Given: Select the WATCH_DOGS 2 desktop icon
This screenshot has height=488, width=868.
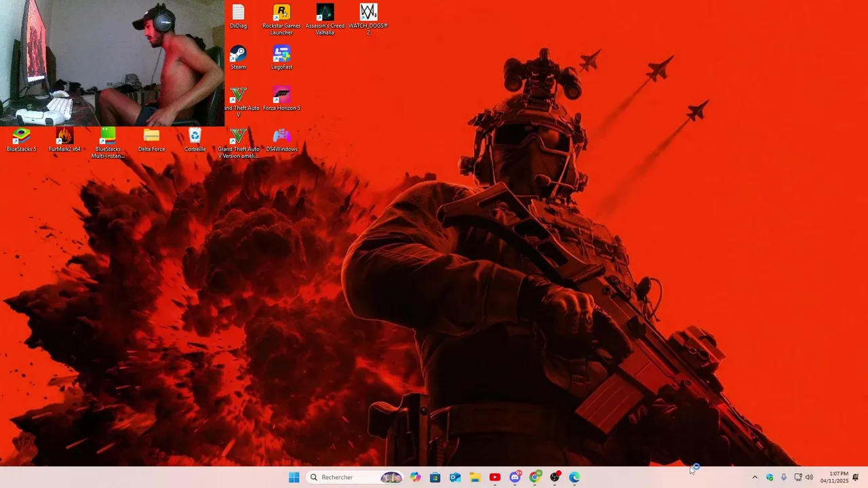Looking at the screenshot, I should point(368,20).
